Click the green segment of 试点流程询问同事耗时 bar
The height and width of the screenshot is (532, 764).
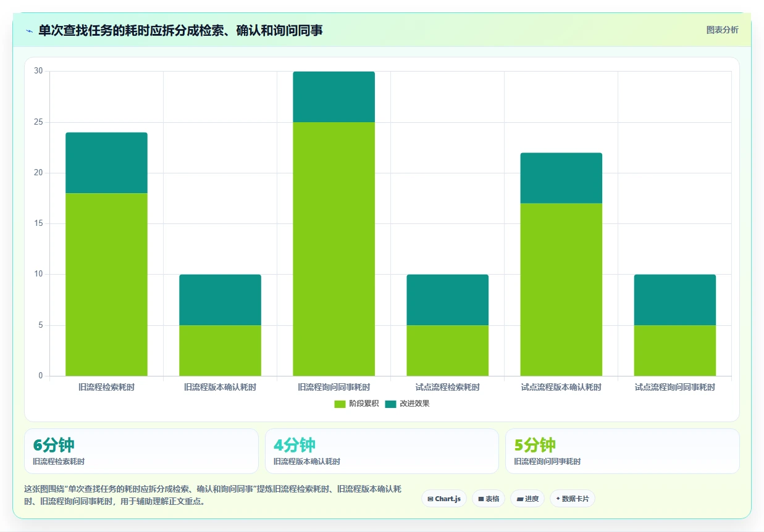click(x=674, y=351)
